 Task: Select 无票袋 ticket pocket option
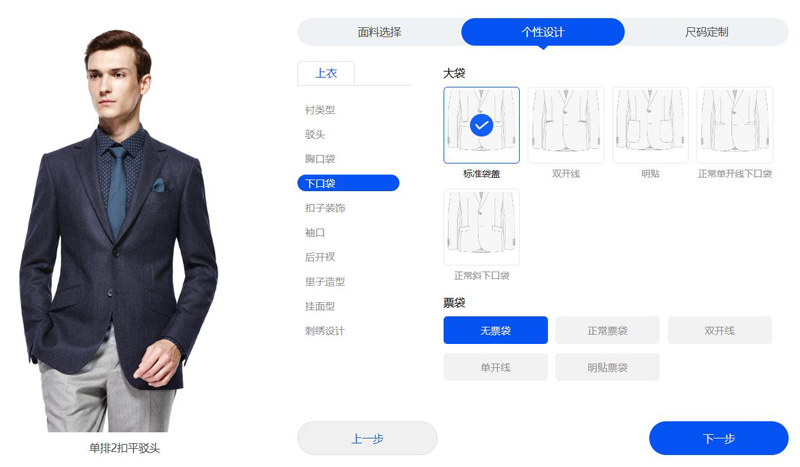tap(495, 330)
